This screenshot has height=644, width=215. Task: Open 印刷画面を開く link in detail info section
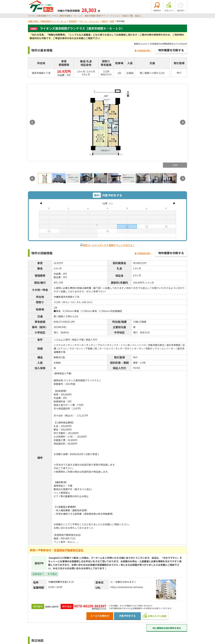click(x=143, y=253)
